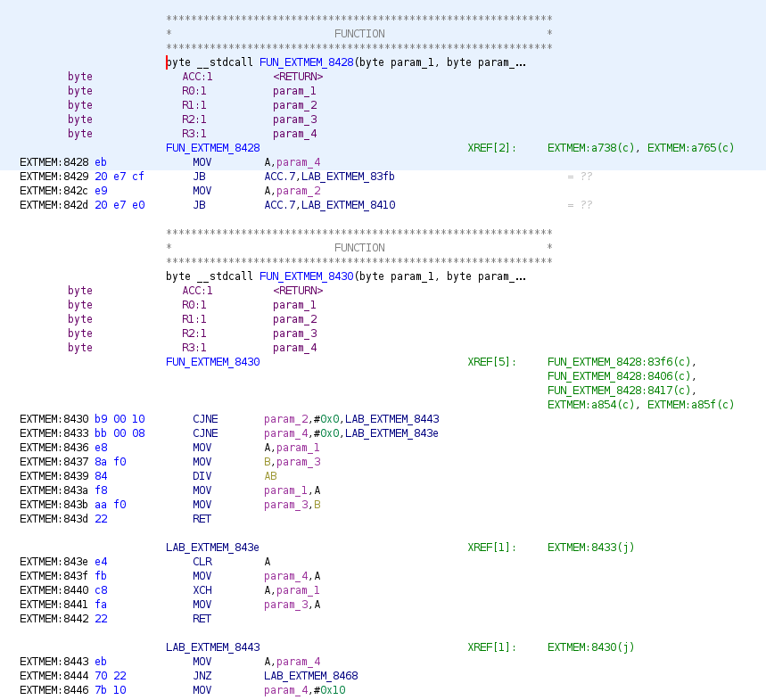Open the FUN_EXTMEM_8428:8406(c) cross-reference
The image size is (766, 700).
[621, 375]
